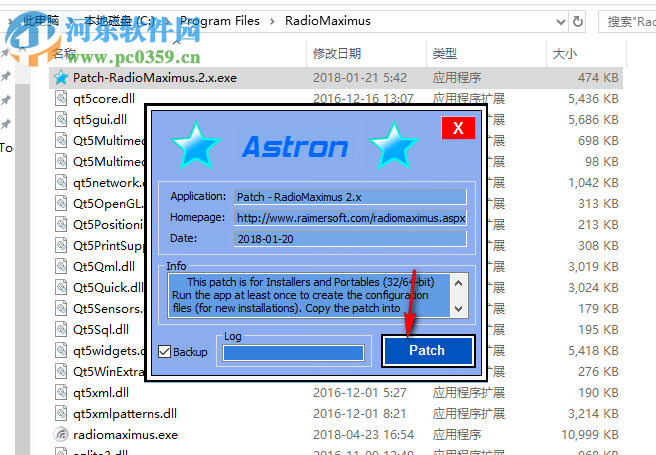
Task: Click size 10,999 KB of radiomaximus.exe
Action: 589,435
